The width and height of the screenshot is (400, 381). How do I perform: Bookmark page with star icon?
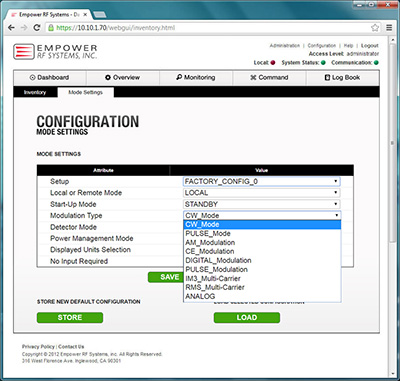coord(375,28)
